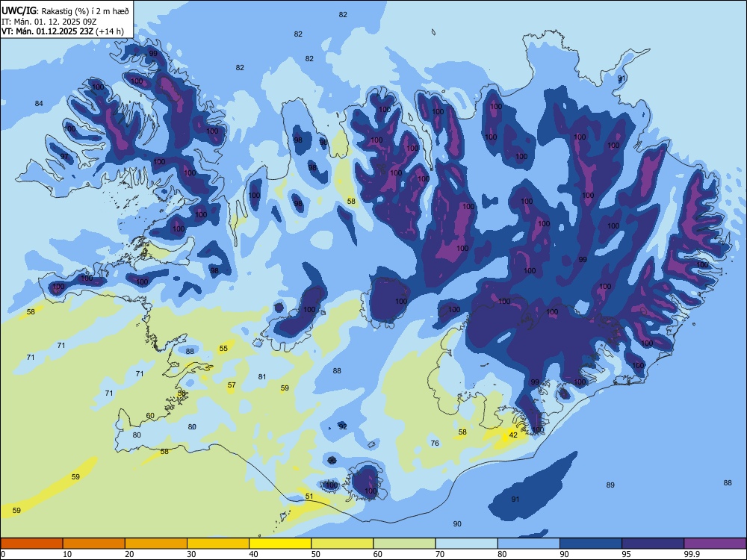Screen dimensions: 747x560
Task: Click the title 'UWC/IG: Rakastig (%) í 2 m hæð'
Action: click(65, 11)
